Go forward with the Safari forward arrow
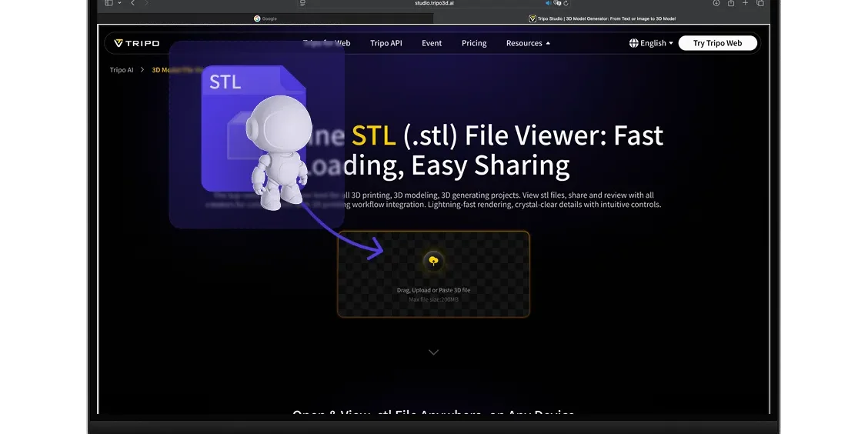Screen dimensions: 868x434 pyautogui.click(x=146, y=3)
